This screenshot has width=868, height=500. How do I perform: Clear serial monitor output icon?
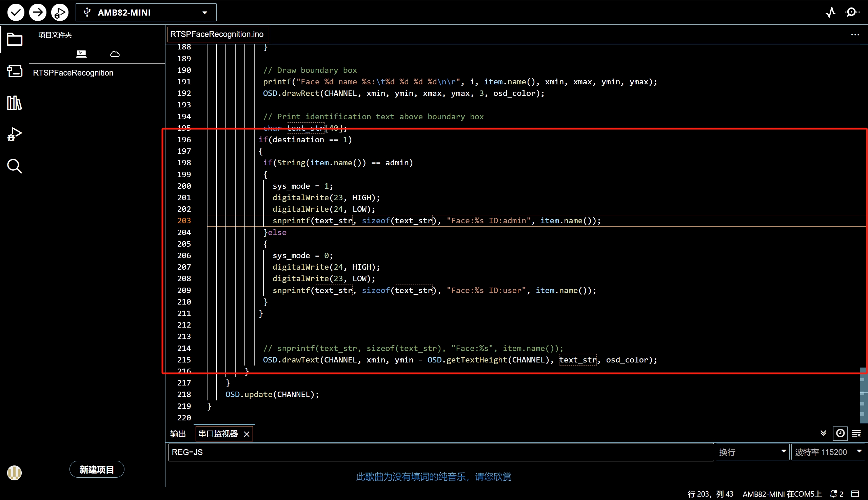coord(856,434)
